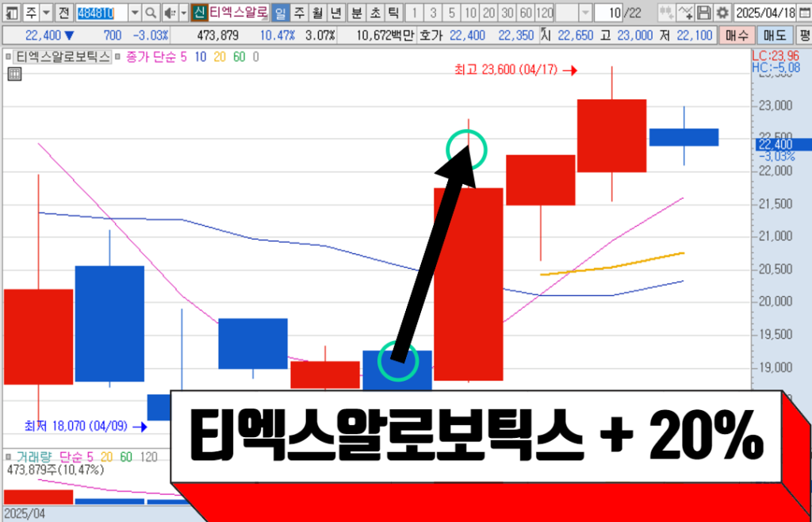
Task: Click the high price 23,000 in the quote bar
Action: pos(635,36)
